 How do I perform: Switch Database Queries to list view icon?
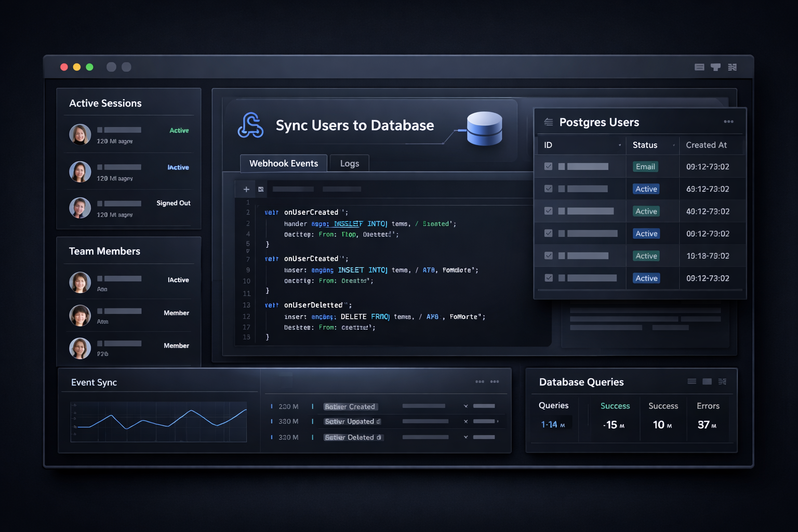691,381
